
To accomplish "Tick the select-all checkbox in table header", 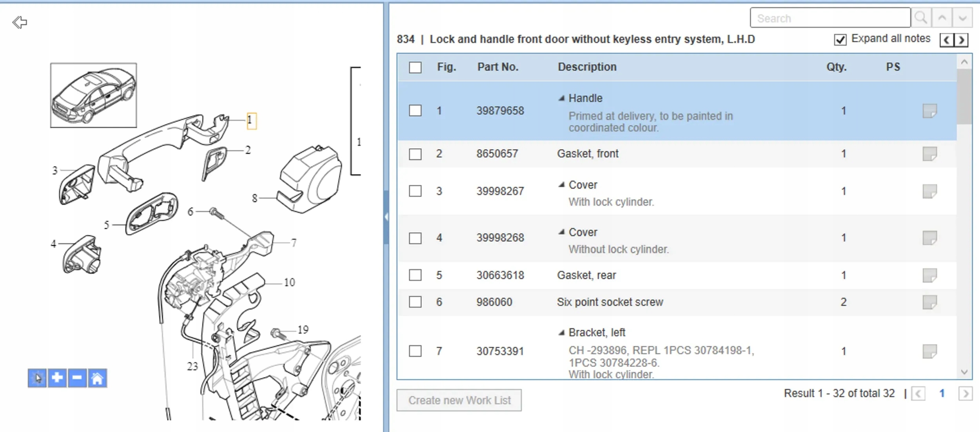I will (415, 67).
